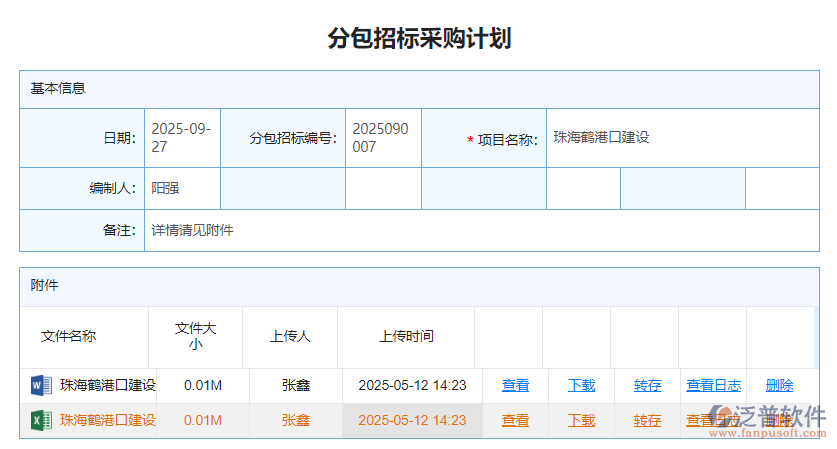
Task: Click the 文件名称 column header
Action: click(68, 336)
